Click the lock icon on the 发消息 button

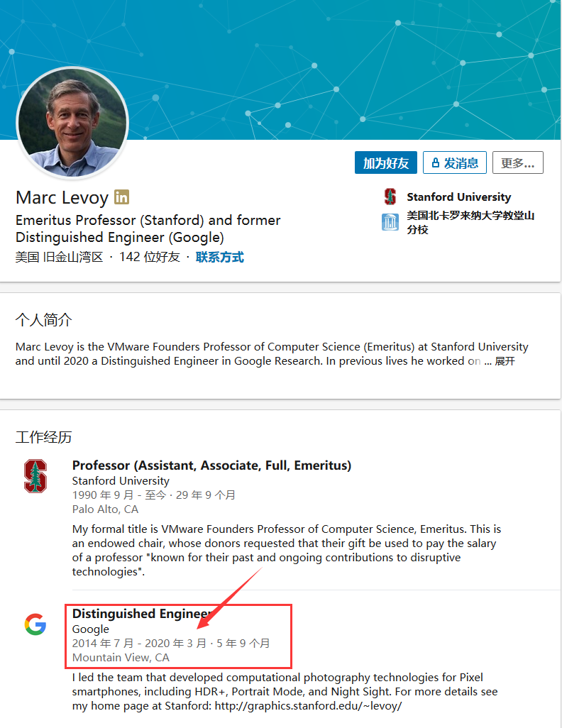[x=435, y=162]
